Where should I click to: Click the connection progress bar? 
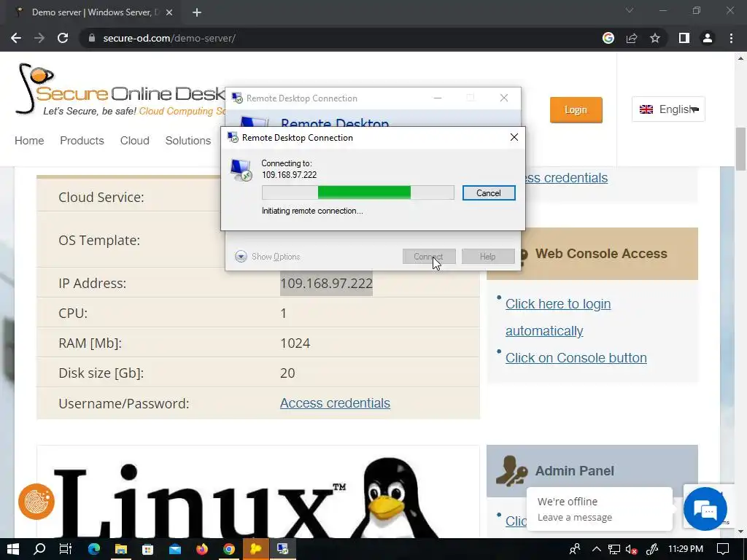pyautogui.click(x=357, y=192)
